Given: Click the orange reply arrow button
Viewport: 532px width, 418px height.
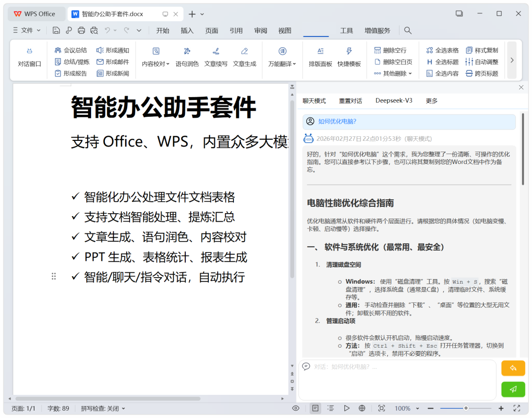Looking at the screenshot, I should tap(513, 368).
